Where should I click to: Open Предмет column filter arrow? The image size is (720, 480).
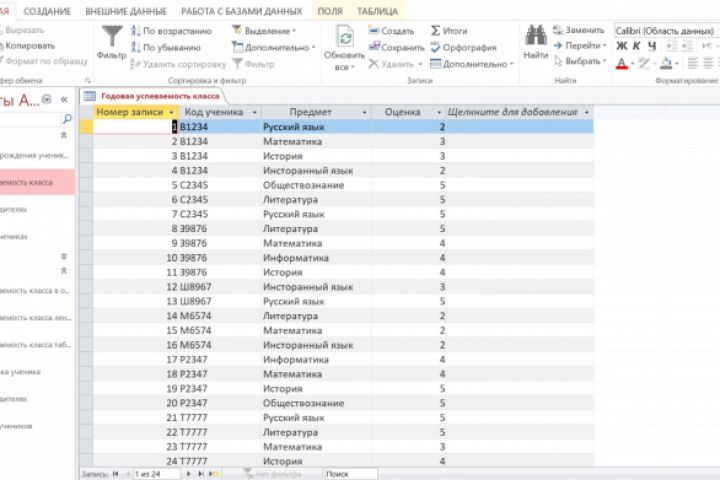pyautogui.click(x=365, y=112)
